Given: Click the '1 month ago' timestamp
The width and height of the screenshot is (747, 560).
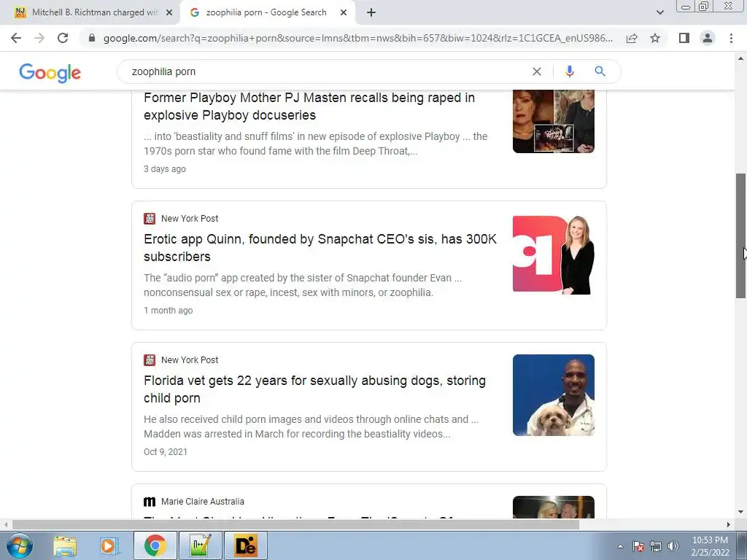Looking at the screenshot, I should pyautogui.click(x=169, y=311).
